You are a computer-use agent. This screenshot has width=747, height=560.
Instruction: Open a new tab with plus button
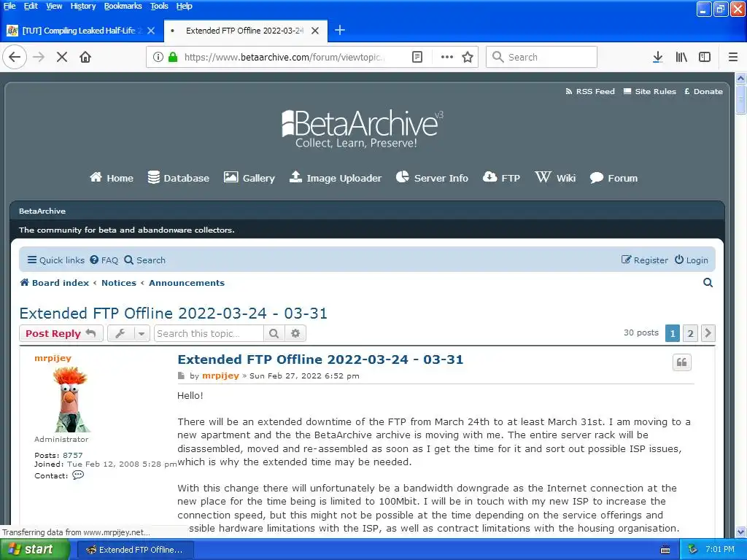(x=340, y=31)
